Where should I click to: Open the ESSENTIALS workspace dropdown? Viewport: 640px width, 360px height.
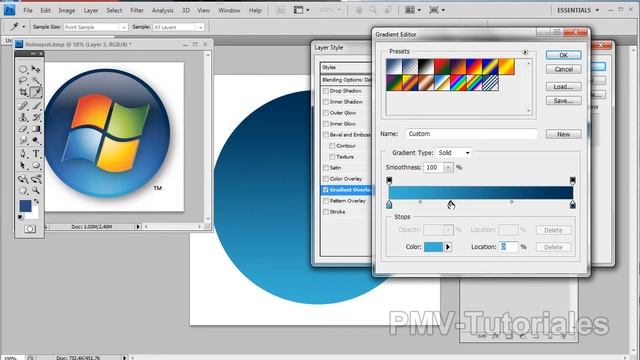click(x=578, y=10)
